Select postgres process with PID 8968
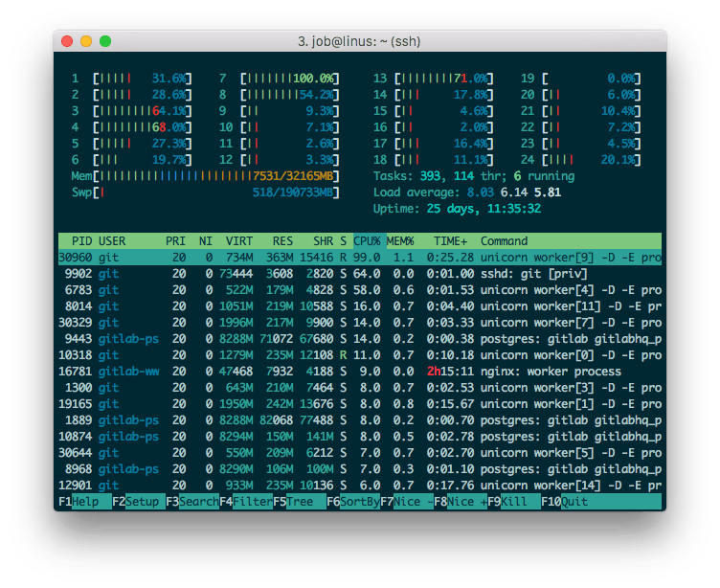720x588 pixels. coord(360,469)
